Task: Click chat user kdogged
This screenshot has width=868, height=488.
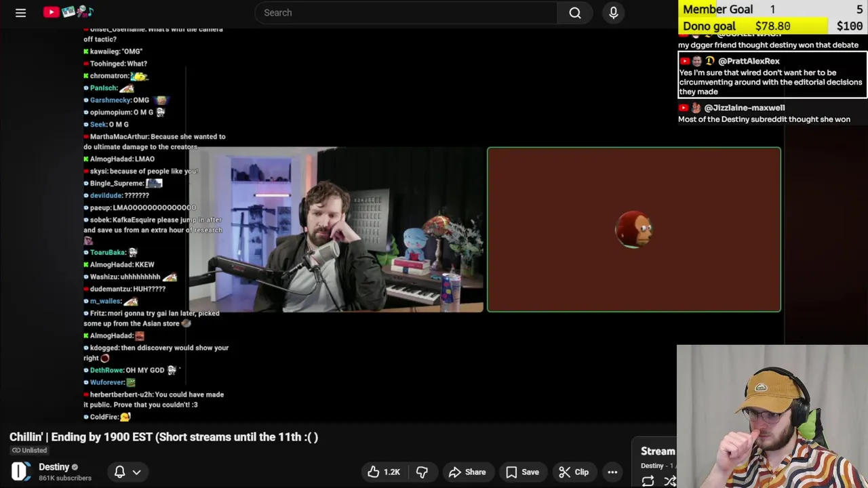Action: (x=104, y=348)
